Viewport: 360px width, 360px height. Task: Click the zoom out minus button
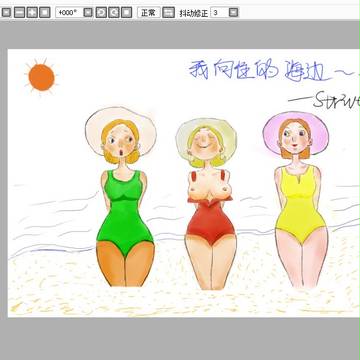[x=20, y=13]
